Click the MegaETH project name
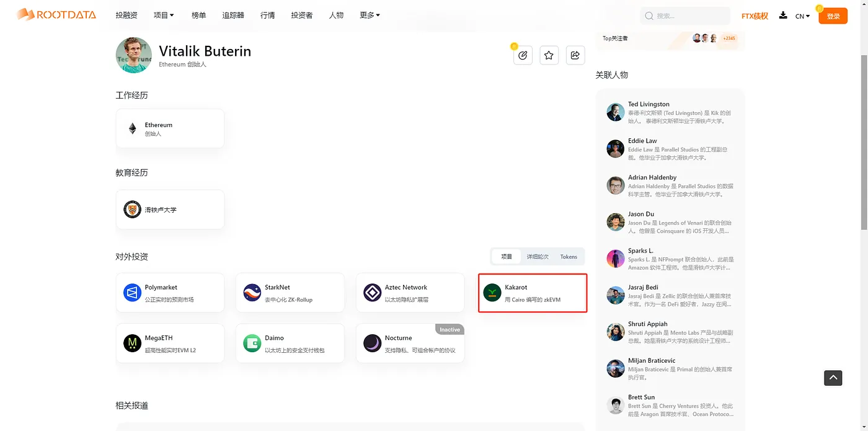Viewport: 868px width, 431px height. click(x=159, y=338)
